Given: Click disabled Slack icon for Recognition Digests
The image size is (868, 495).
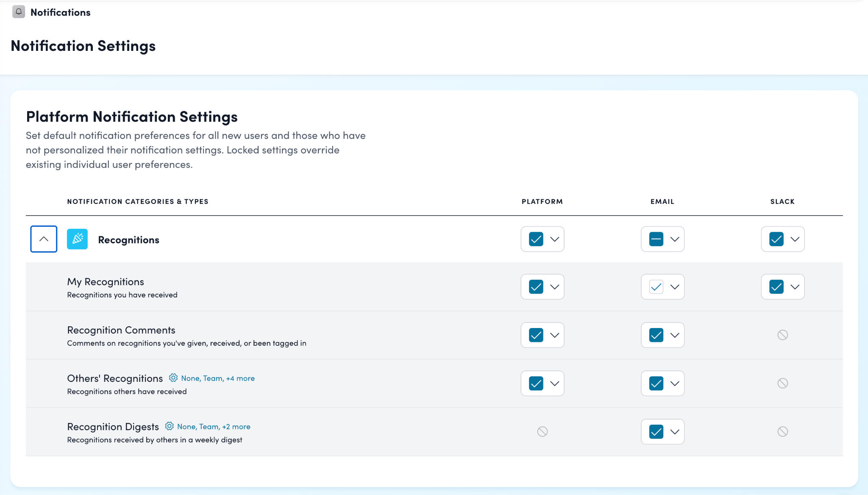Looking at the screenshot, I should coord(782,431).
